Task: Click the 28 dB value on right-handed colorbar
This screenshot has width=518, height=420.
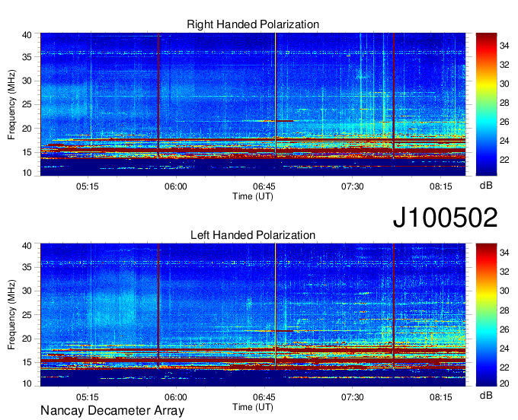Action: tap(504, 103)
